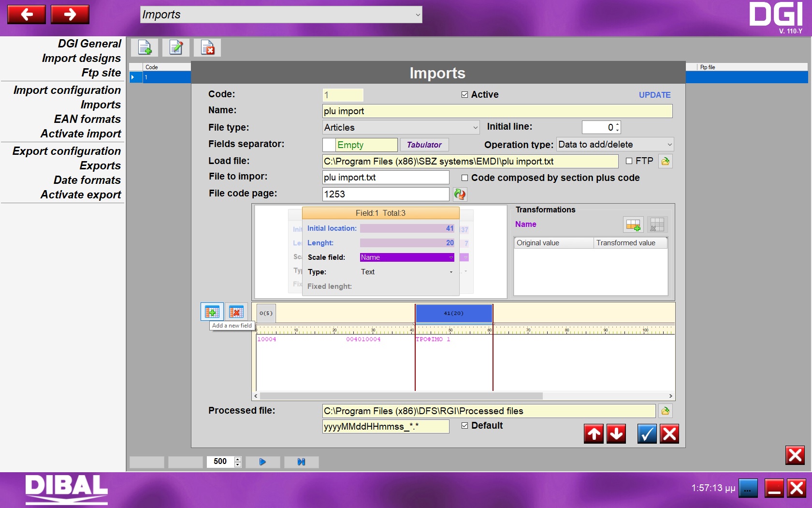Open Date formats menu item
The height and width of the screenshot is (508, 812).
click(x=87, y=180)
